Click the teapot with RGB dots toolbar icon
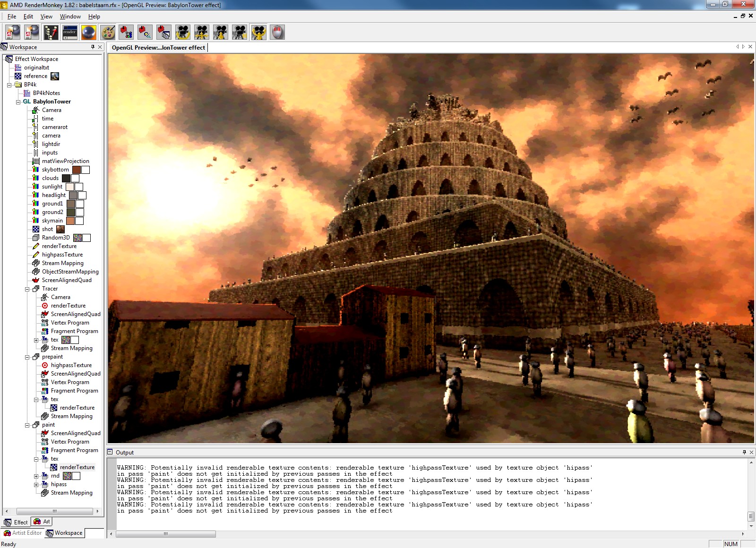The width and height of the screenshot is (756, 548). 126,32
